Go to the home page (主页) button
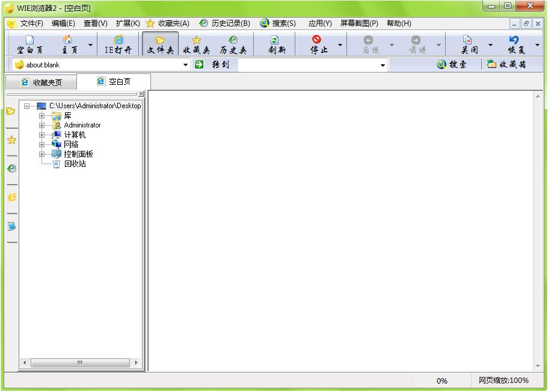Image resolution: width=548 pixels, height=392 pixels. click(x=69, y=44)
